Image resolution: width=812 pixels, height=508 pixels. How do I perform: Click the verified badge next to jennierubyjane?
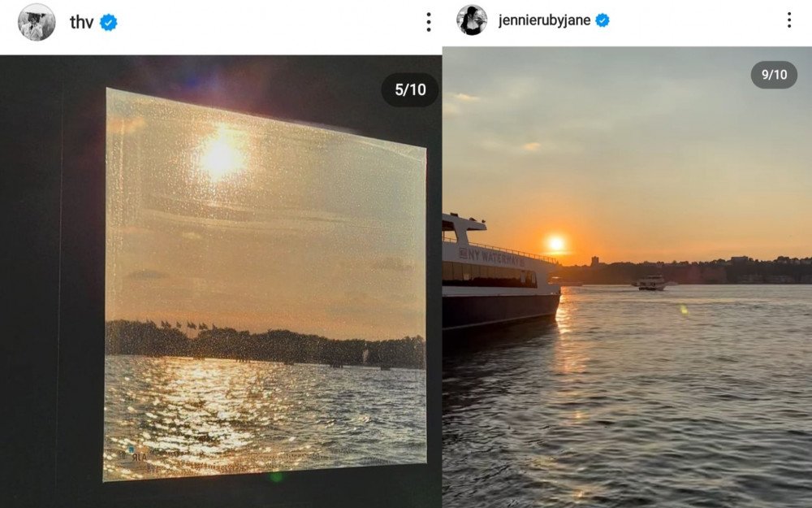tap(603, 20)
